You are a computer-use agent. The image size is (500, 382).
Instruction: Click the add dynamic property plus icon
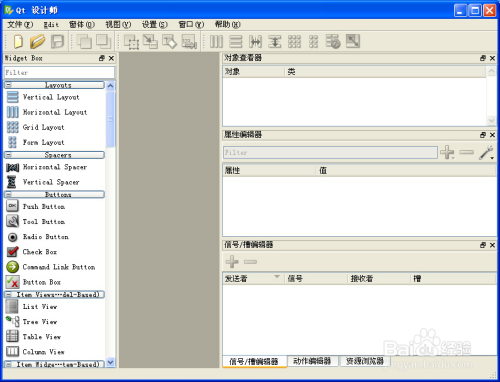[x=447, y=152]
